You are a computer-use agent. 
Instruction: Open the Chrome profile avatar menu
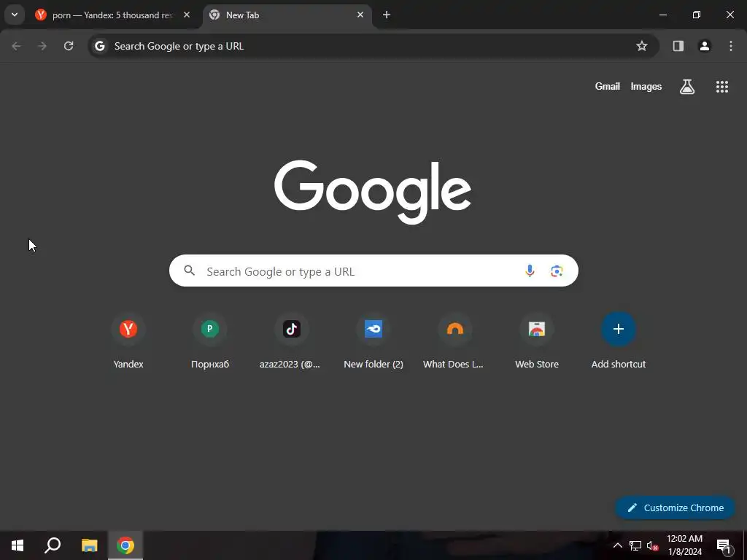704,46
